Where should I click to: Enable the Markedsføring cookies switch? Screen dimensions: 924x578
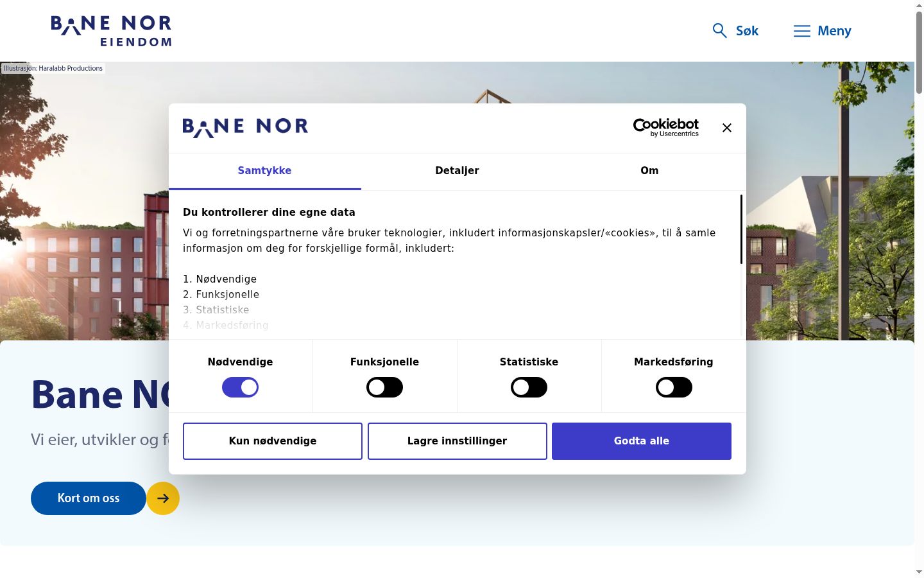674,387
